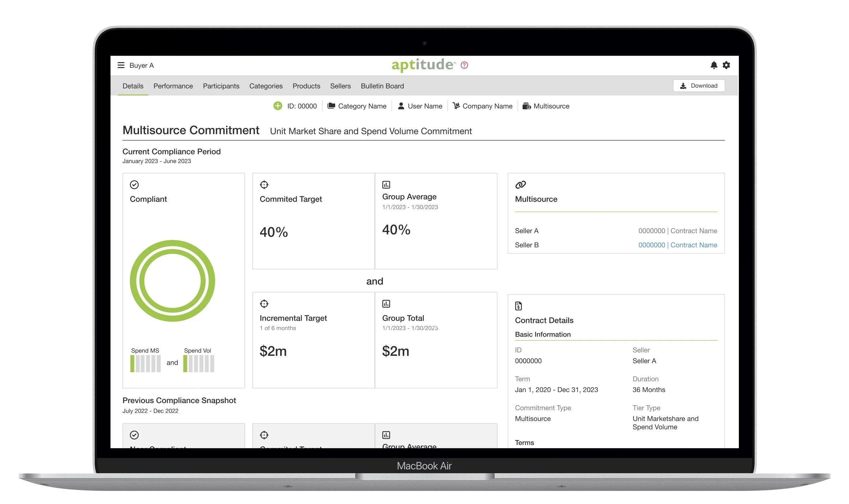Click the Group Average chart icon
849x504 pixels.
[386, 185]
